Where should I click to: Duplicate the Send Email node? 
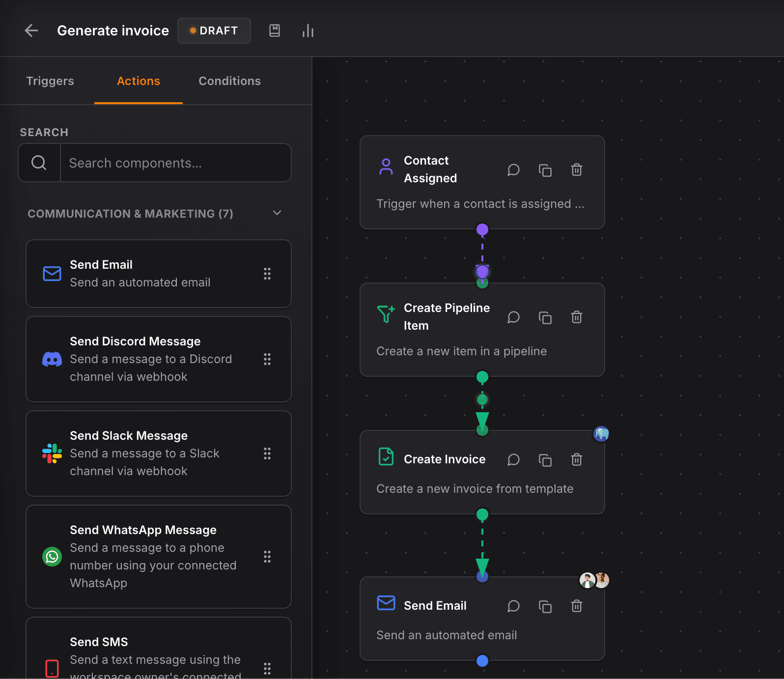(545, 606)
